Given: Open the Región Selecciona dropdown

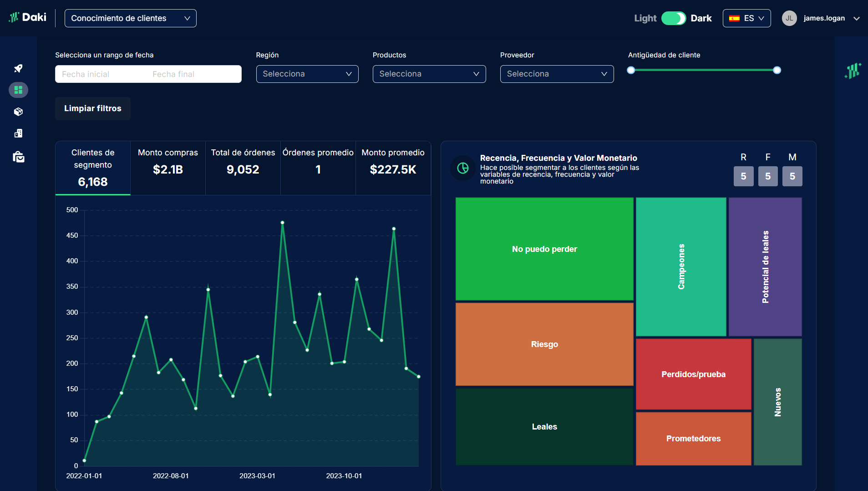Looking at the screenshot, I should (307, 74).
